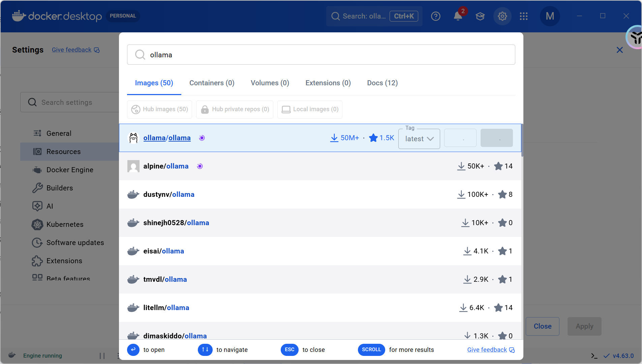Select the shinejh0528/ollama result row
Image resolution: width=642 pixels, height=364 pixels.
[320, 223]
